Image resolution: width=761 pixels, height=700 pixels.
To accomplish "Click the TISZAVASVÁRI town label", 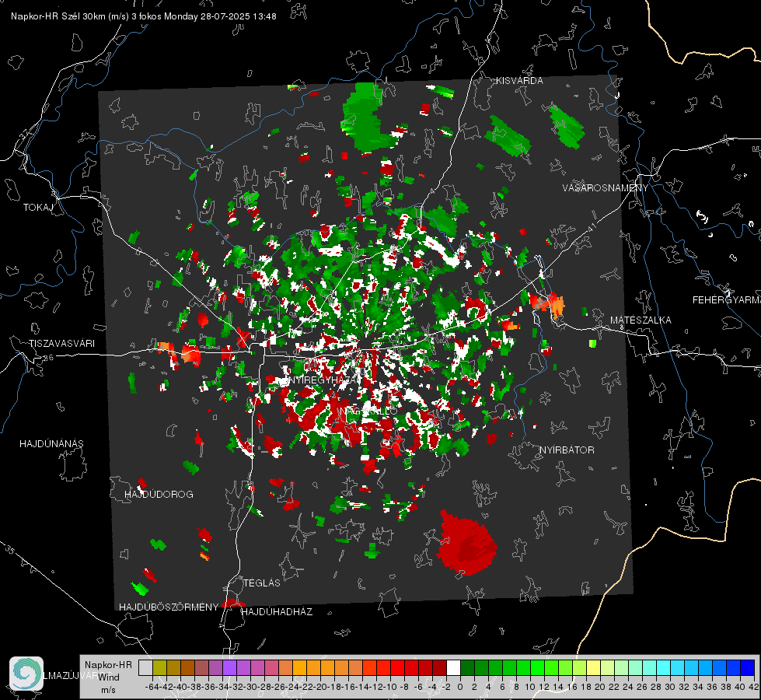I will click(x=62, y=344).
